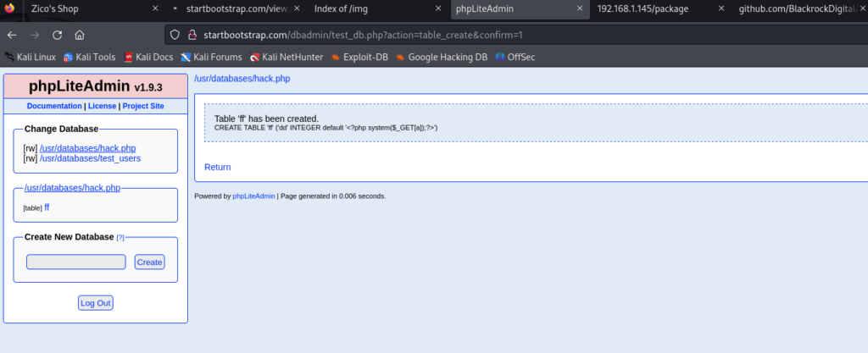Click the "Page generated in 0.006 seconds" text
Image resolution: width=868 pixels, height=353 pixels.
pos(333,196)
